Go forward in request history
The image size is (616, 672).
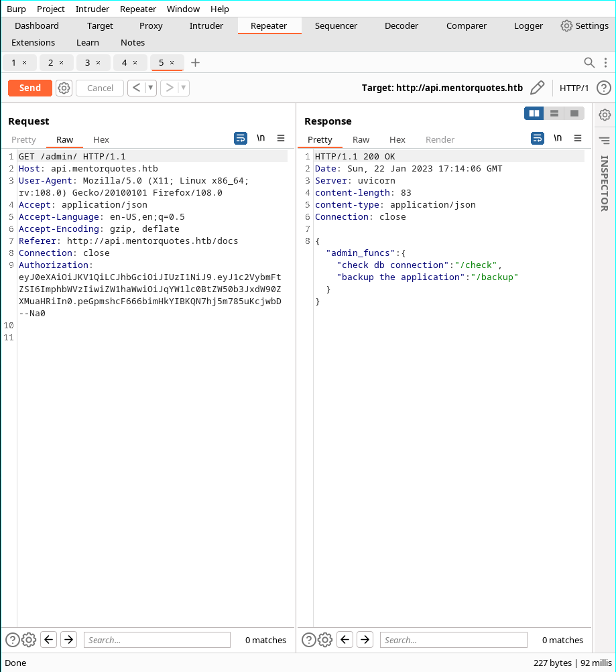coord(170,88)
